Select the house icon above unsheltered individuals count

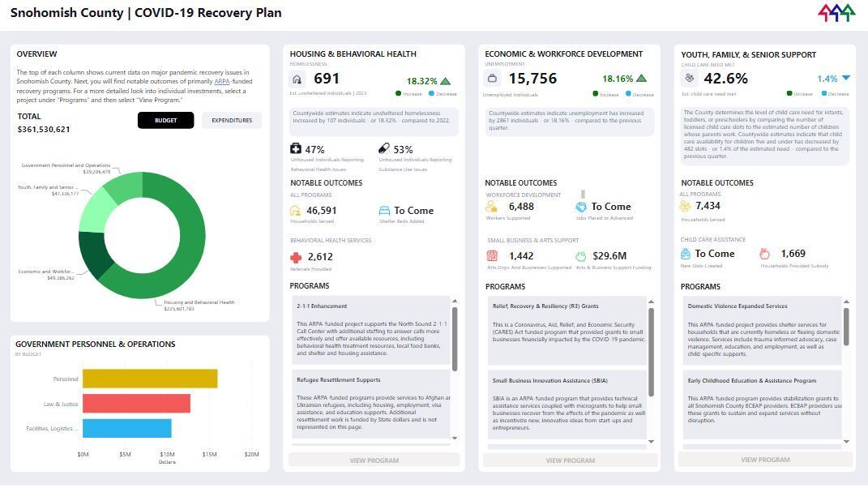click(x=297, y=79)
